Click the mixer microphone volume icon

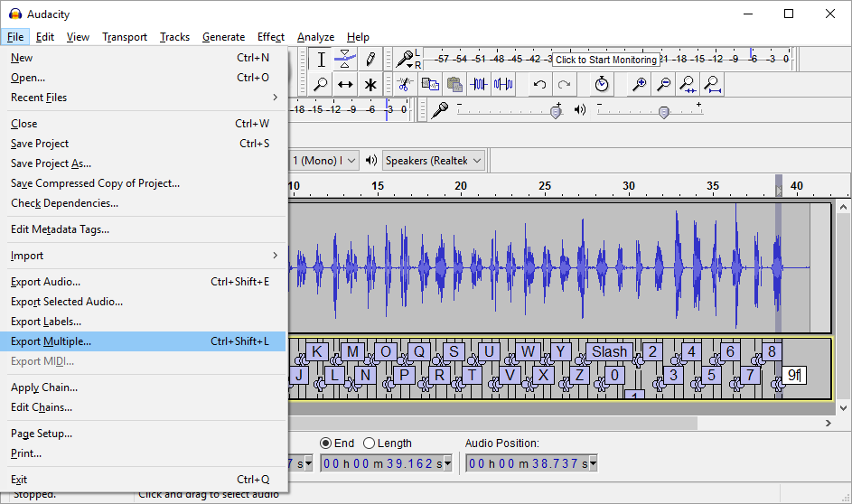(440, 109)
